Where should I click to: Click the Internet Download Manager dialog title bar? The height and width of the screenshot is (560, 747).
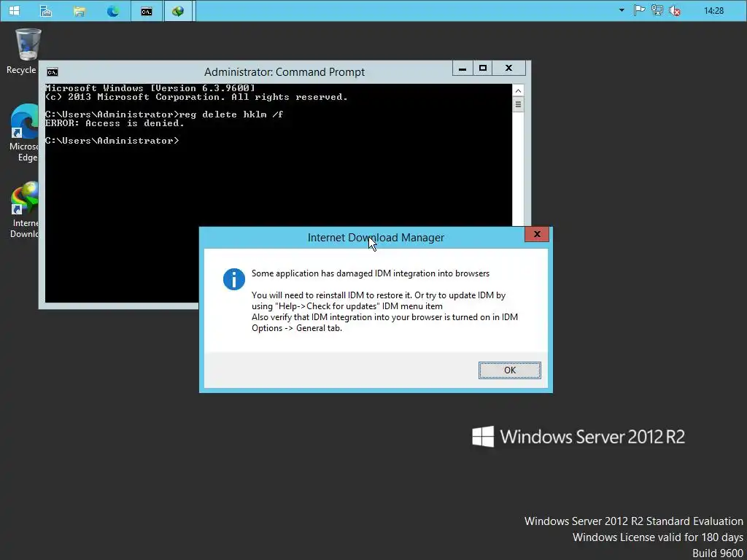click(376, 237)
